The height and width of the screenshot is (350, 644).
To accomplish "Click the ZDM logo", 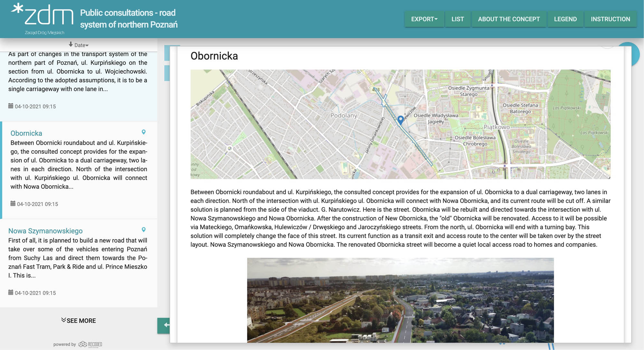I will [x=42, y=19].
